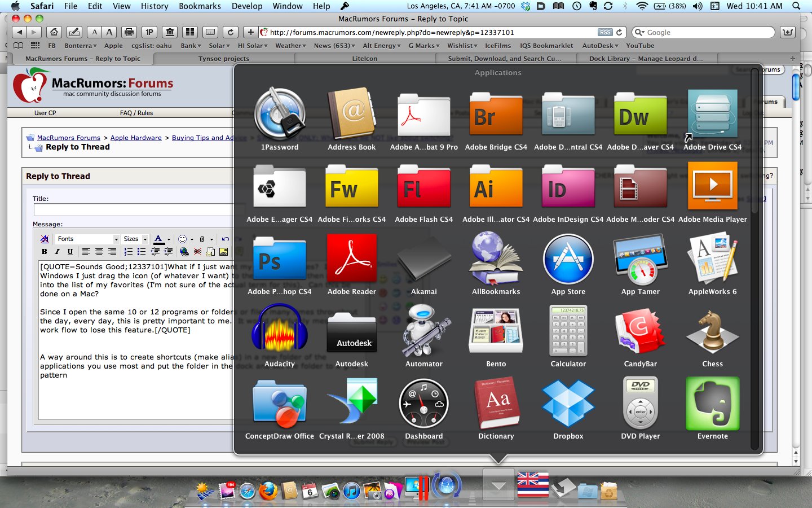812x508 pixels.
Task: Open the Sizes dropdown
Action: [x=135, y=239]
